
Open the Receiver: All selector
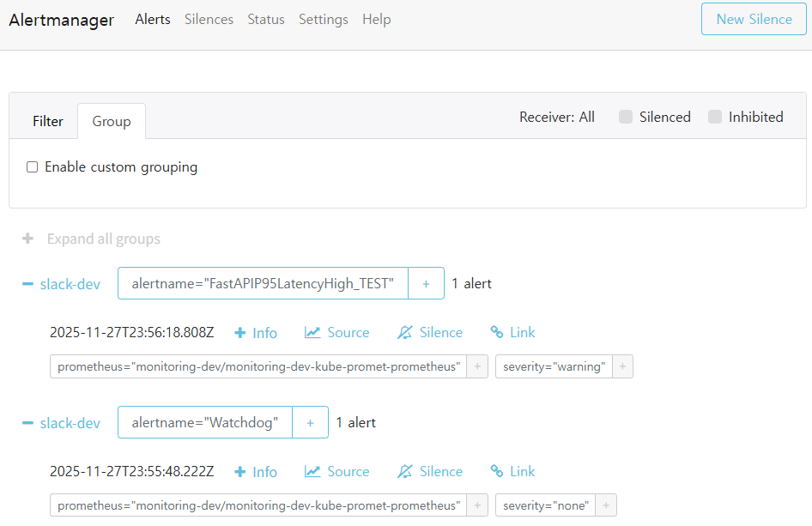(x=557, y=117)
